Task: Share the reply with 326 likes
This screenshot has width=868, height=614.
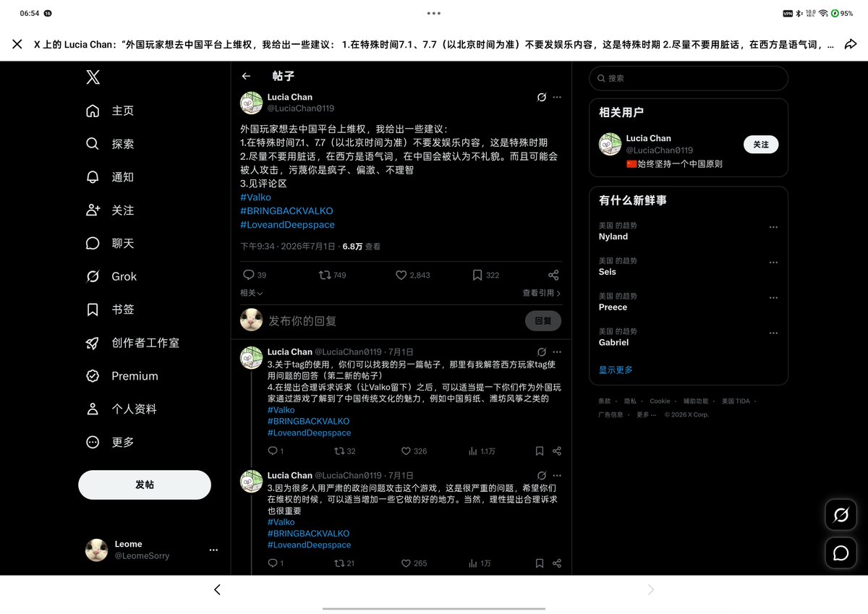Action: pyautogui.click(x=557, y=451)
